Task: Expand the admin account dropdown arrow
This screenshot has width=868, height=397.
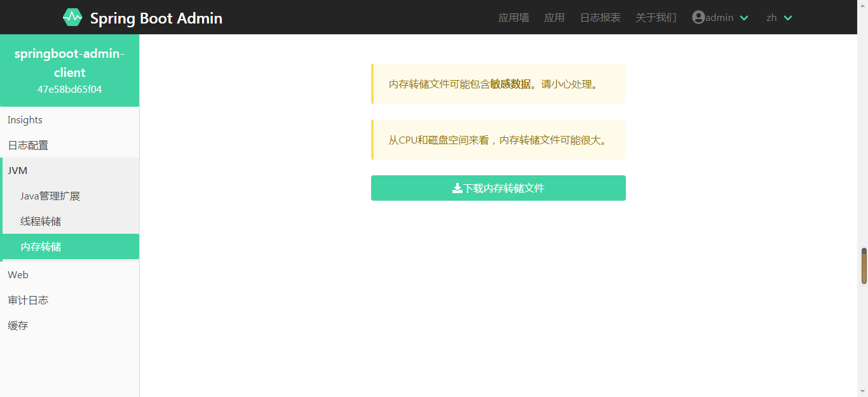Action: [744, 18]
